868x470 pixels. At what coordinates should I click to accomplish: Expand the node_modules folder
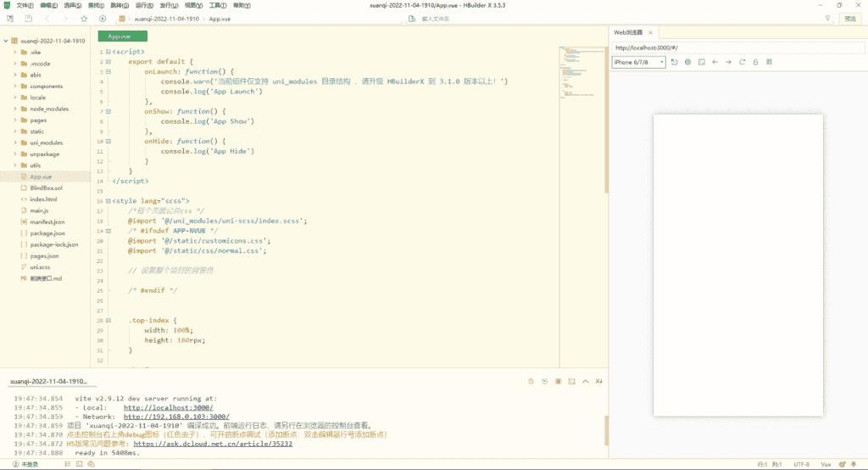[x=15, y=109]
